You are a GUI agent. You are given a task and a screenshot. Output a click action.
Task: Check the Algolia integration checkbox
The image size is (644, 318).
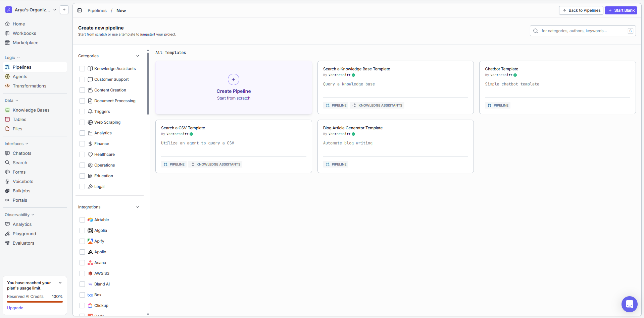(x=82, y=231)
